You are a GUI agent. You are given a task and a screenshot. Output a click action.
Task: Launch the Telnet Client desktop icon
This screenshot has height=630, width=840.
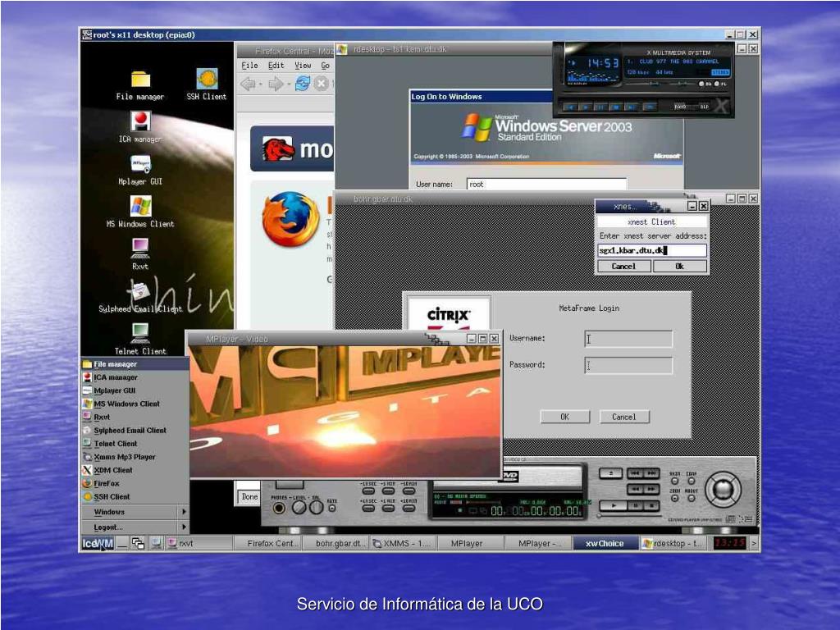[x=139, y=340]
